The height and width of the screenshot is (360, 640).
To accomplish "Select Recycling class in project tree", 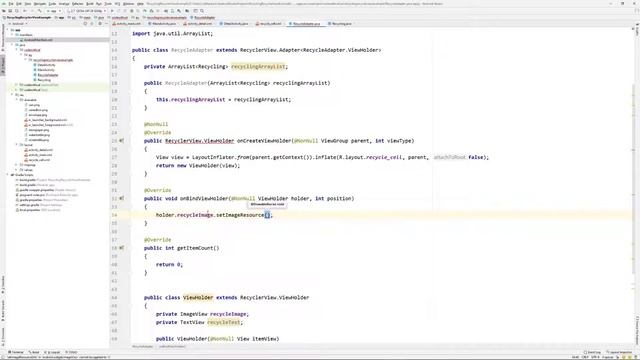I will click(x=42, y=80).
